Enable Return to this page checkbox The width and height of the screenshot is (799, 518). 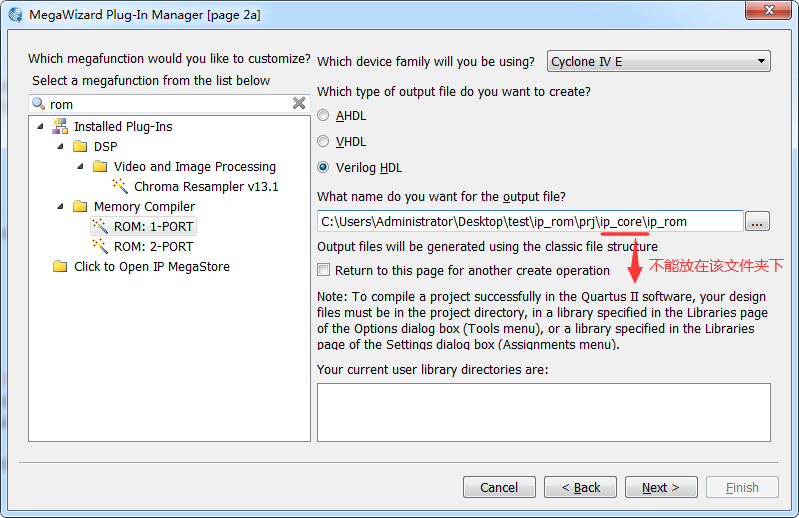[x=324, y=270]
